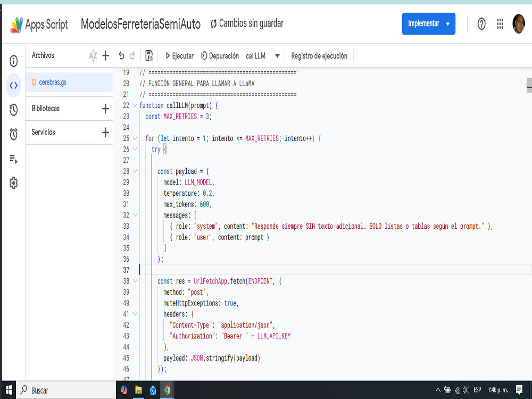Open Registro de ejecución
This screenshot has height=399, width=532.
coord(319,56)
